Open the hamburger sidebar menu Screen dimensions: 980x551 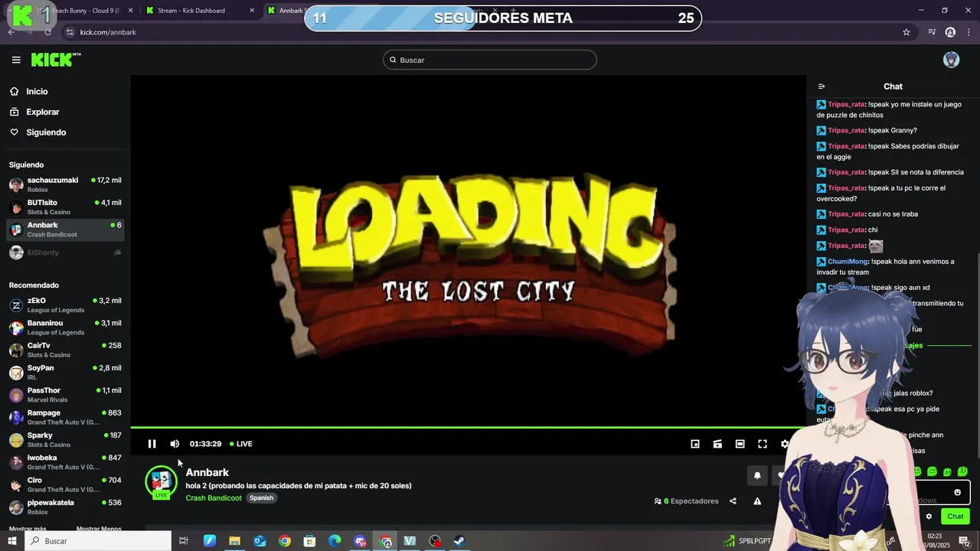16,60
